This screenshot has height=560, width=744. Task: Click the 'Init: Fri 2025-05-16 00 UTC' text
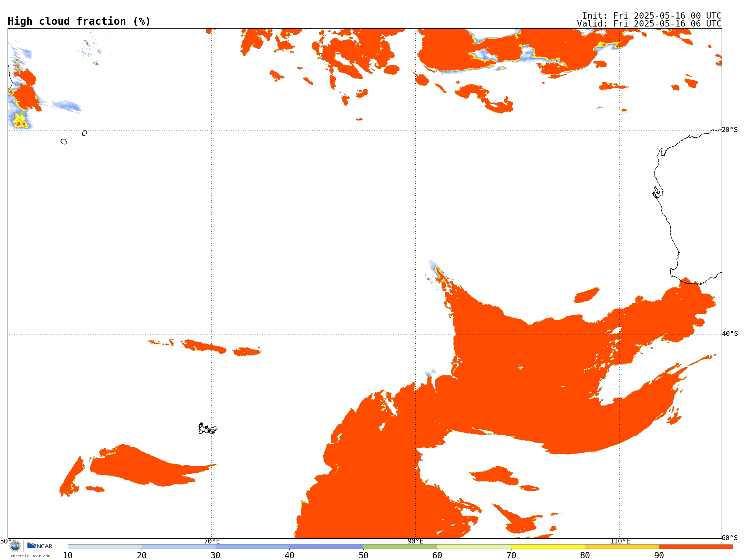pos(652,16)
